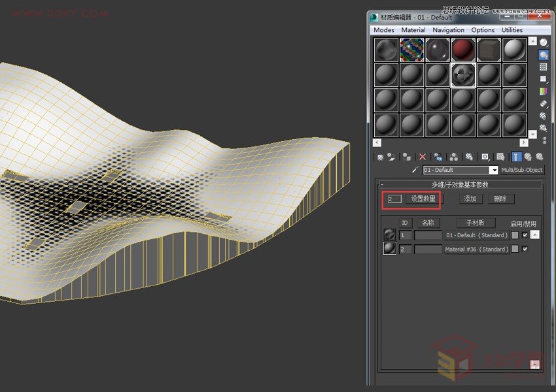This screenshot has width=556, height=392.
Task: Uncheck the enable checkbox for sub-material 1
Action: click(x=525, y=235)
